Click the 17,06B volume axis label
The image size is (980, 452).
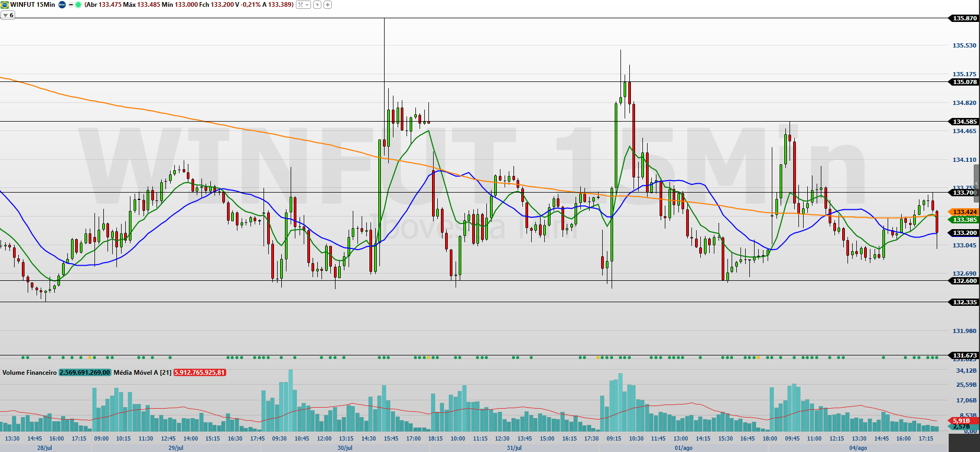pos(966,400)
